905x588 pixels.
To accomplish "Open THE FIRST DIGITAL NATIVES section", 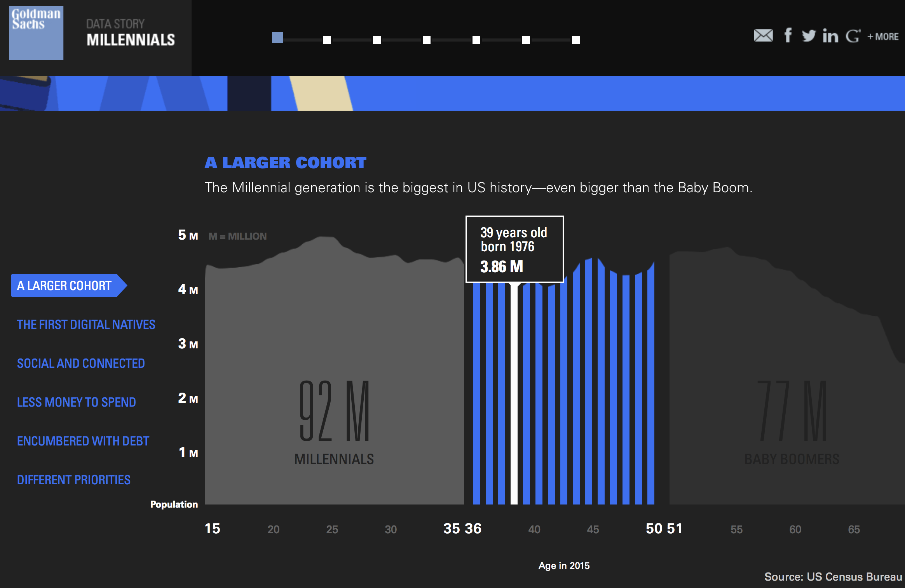I will pyautogui.click(x=86, y=324).
